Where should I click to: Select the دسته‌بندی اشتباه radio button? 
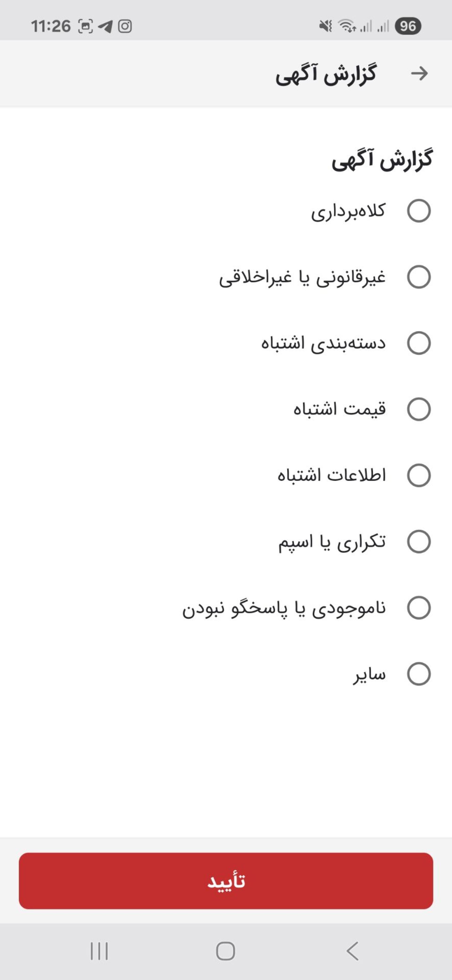419,343
